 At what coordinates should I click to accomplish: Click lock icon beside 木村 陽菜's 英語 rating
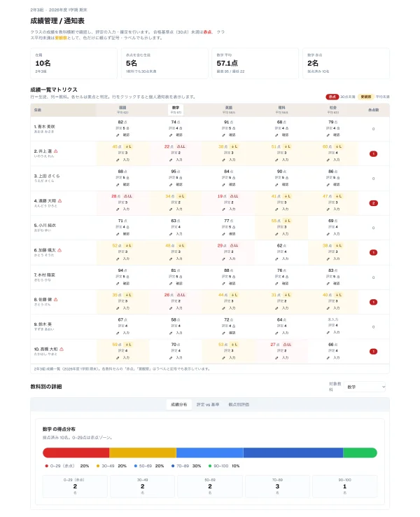click(234, 277)
